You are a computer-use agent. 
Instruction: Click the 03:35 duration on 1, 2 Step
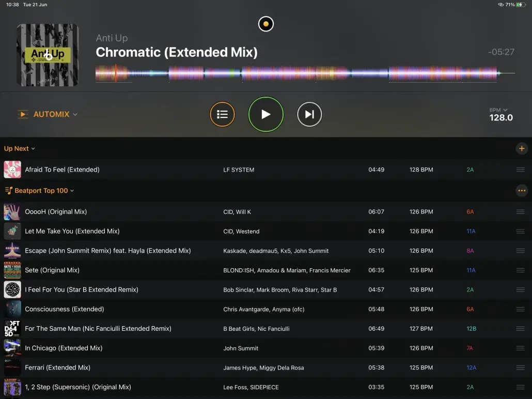point(376,387)
